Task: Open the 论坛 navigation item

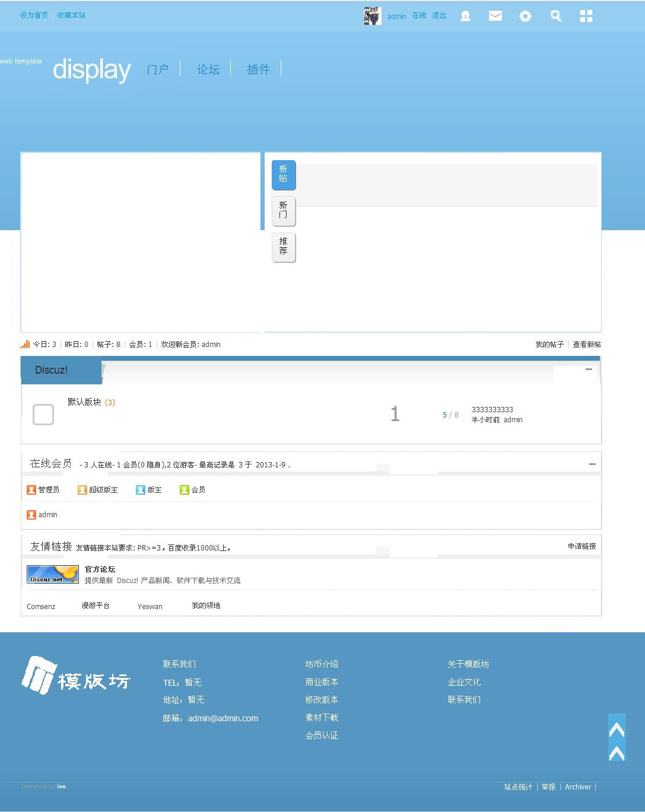Action: (208, 69)
